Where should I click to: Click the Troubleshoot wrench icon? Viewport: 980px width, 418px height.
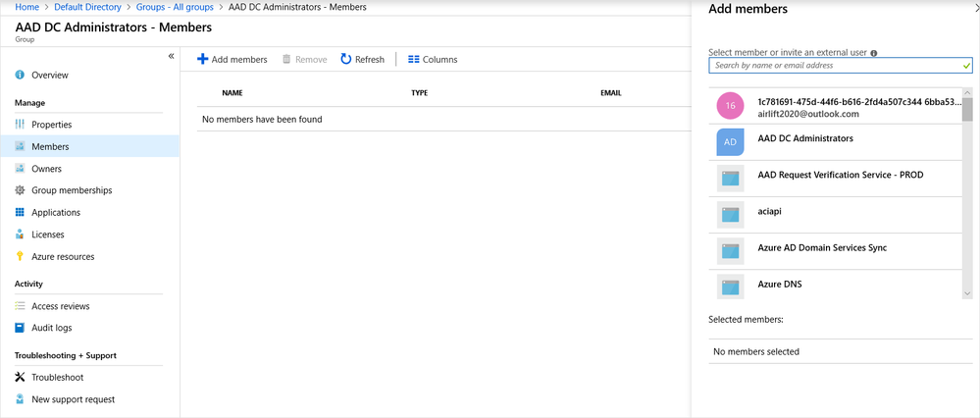click(x=20, y=378)
